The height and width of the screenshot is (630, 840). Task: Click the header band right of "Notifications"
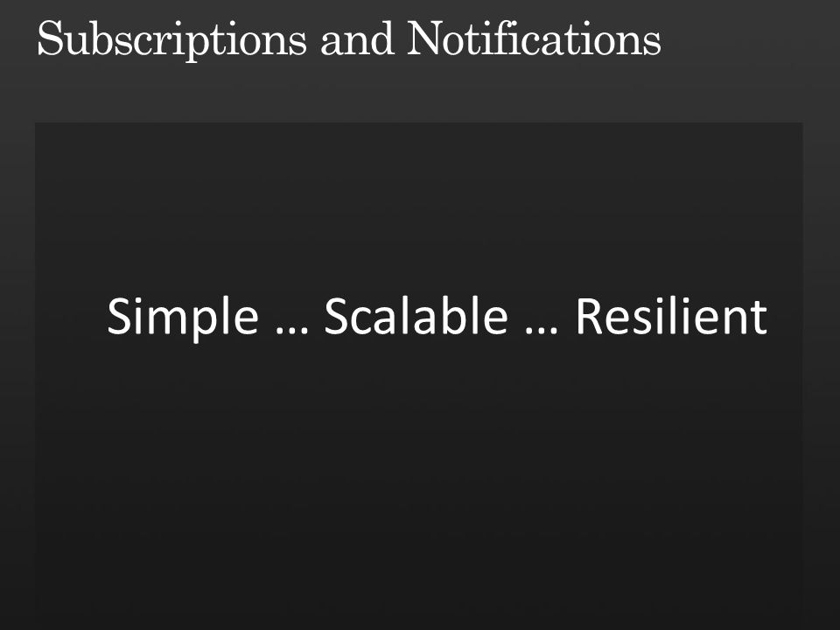click(750, 38)
